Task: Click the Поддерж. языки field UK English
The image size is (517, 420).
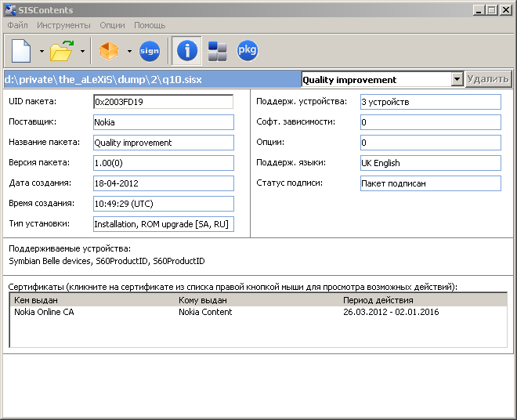Action: 431,163
